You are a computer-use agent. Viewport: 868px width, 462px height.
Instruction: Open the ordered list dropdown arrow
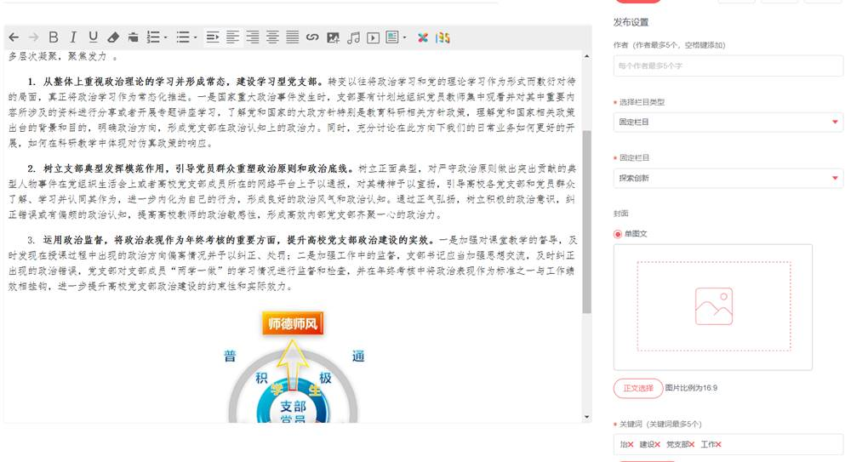[165, 37]
